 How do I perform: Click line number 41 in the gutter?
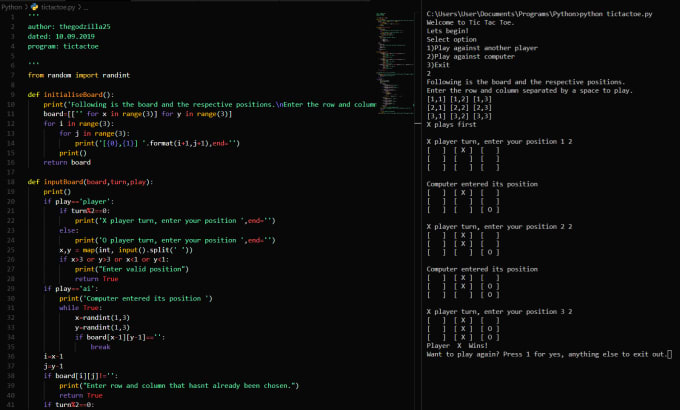tap(11, 405)
